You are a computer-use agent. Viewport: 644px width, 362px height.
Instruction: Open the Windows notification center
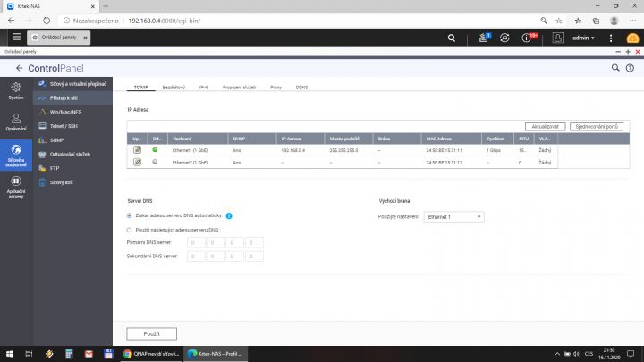click(631, 354)
